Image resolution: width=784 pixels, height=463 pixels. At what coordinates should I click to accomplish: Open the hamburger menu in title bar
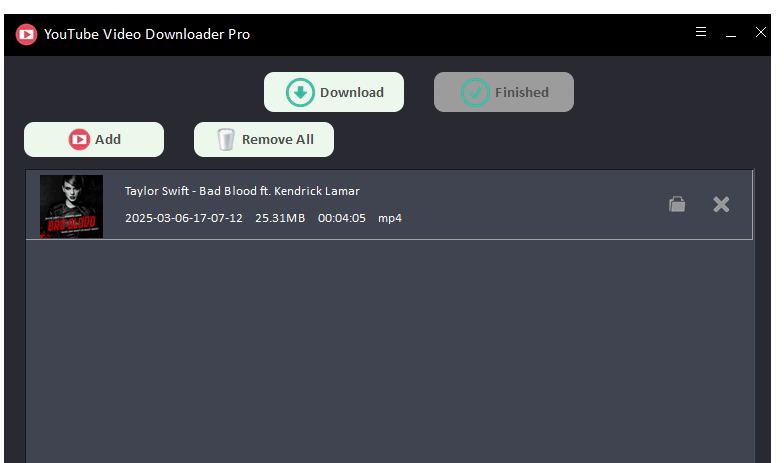pos(701,32)
